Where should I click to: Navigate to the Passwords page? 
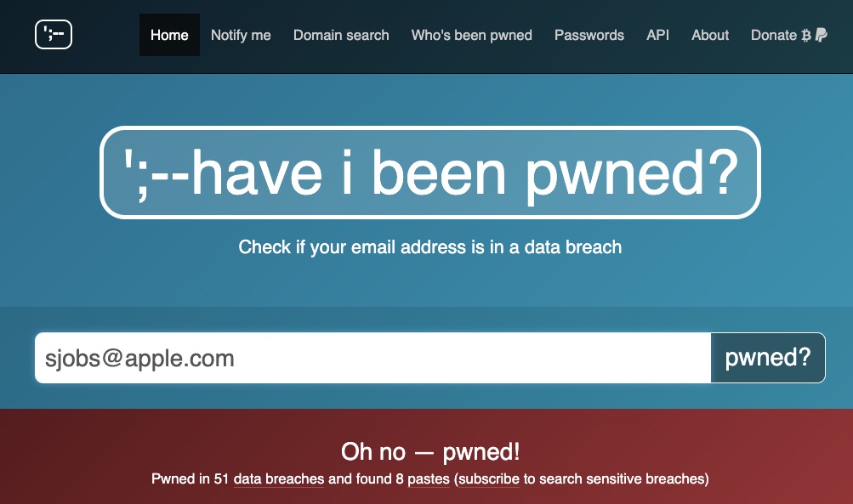[589, 35]
